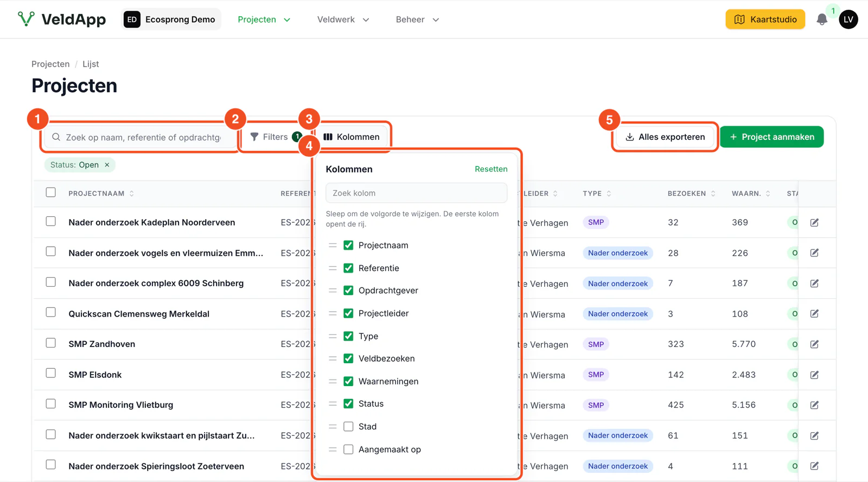Image resolution: width=868 pixels, height=482 pixels.
Task: Open project SMP Elsdonk
Action: coord(95,375)
